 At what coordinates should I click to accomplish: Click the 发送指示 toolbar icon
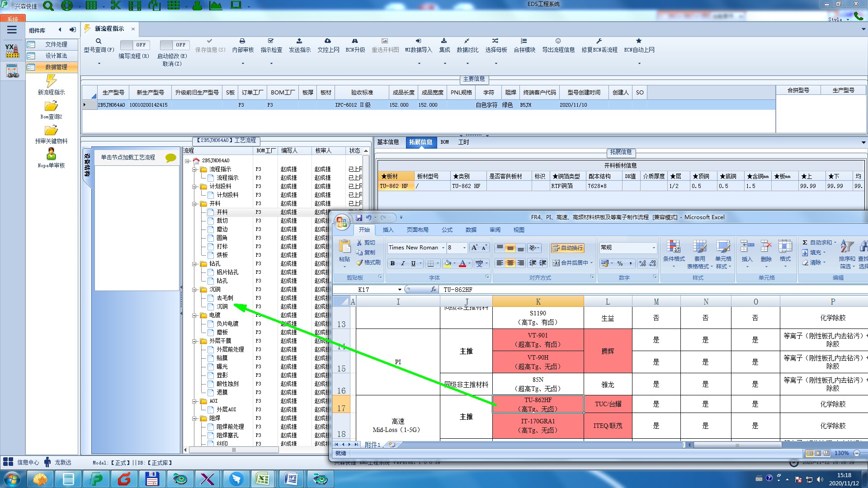click(x=299, y=41)
